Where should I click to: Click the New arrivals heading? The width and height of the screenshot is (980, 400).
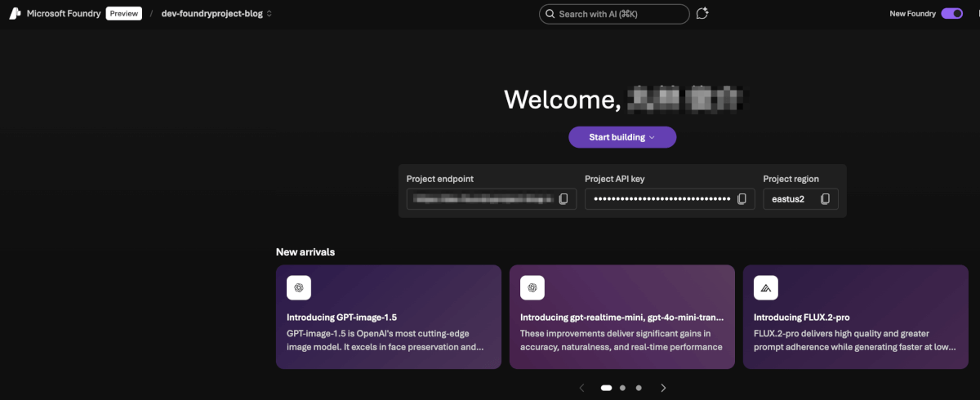tap(305, 252)
